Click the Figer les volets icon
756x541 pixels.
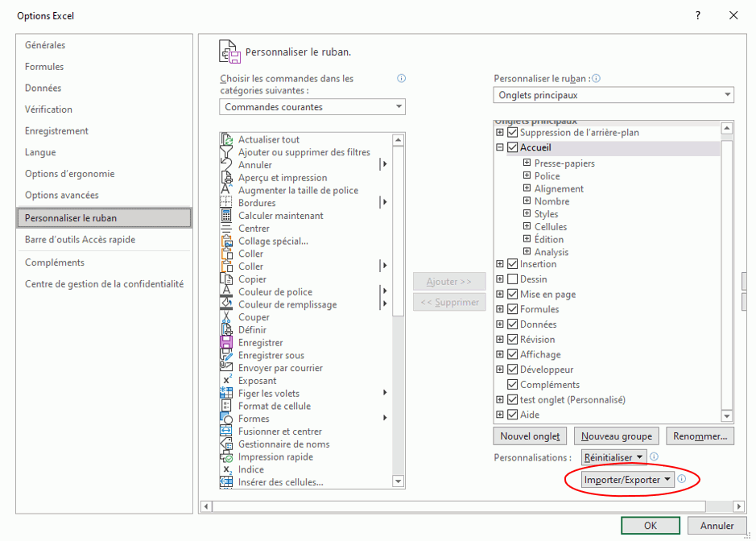click(x=226, y=393)
